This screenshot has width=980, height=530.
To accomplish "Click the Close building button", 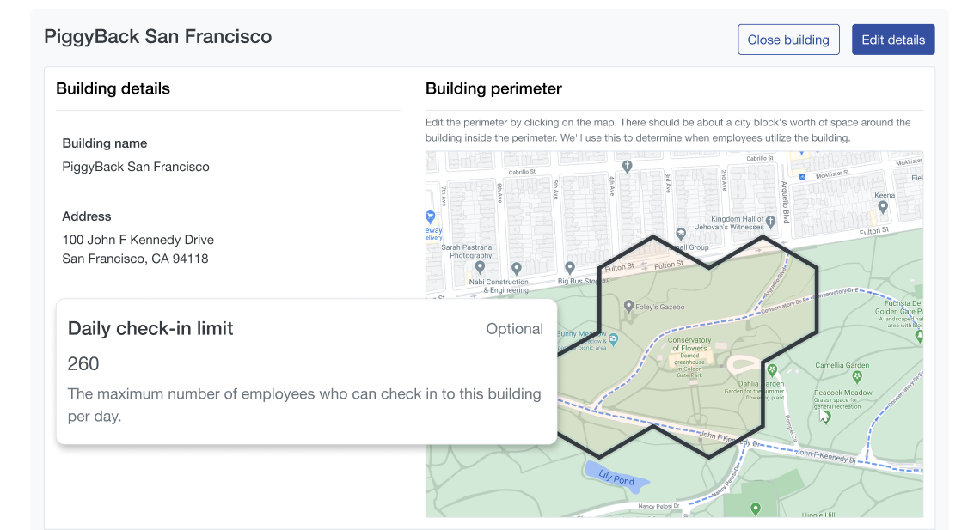I will click(x=788, y=40).
